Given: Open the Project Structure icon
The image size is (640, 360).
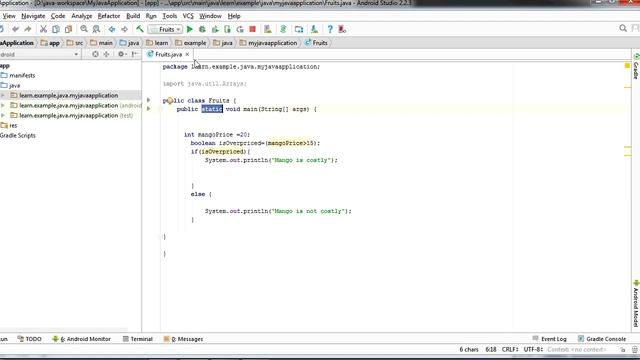Looking at the screenshot, I should (299, 29).
